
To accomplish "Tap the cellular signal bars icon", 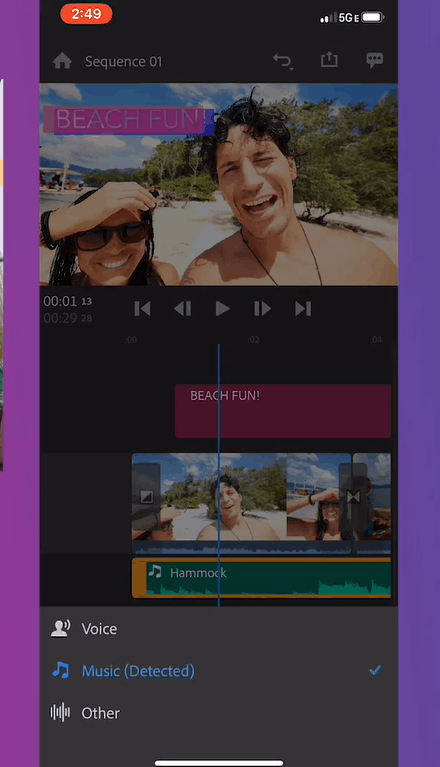I will pyautogui.click(x=328, y=19).
